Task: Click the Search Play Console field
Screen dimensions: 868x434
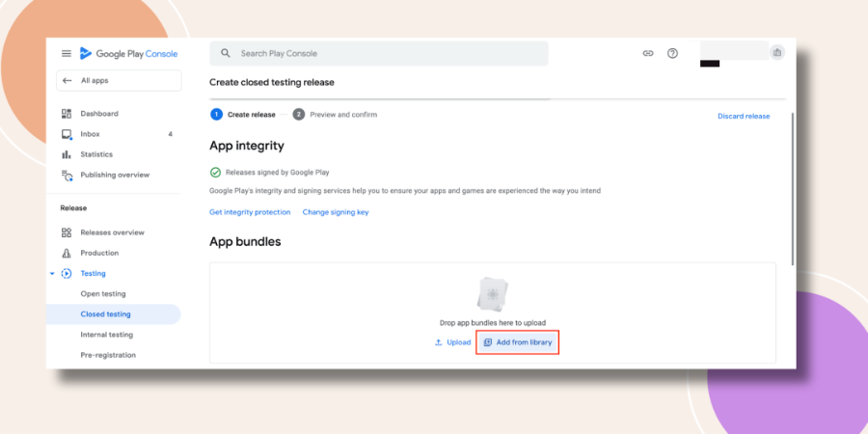Action: [379, 54]
